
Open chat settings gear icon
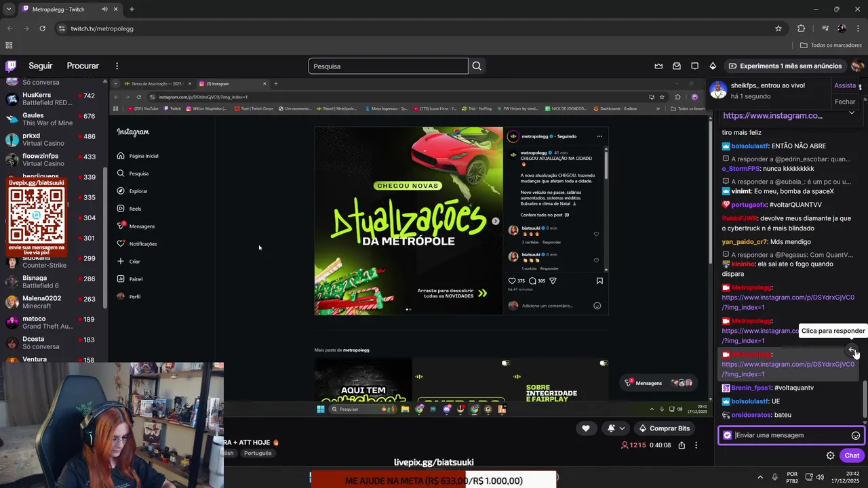(830, 455)
